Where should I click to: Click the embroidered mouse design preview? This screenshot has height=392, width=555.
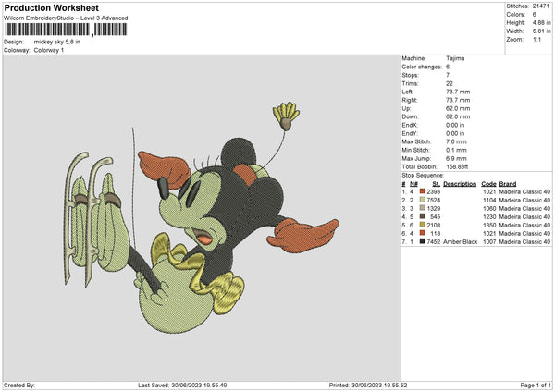click(201, 218)
